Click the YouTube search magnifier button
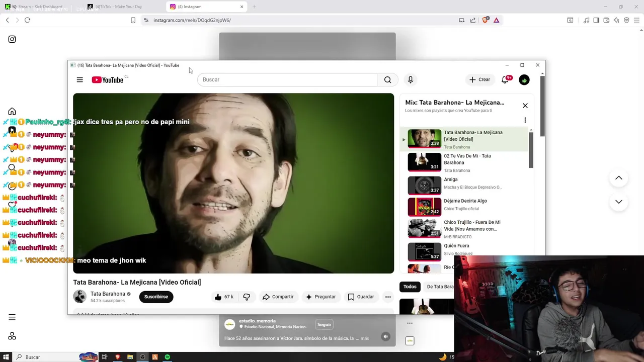The image size is (644, 362). coord(387,79)
